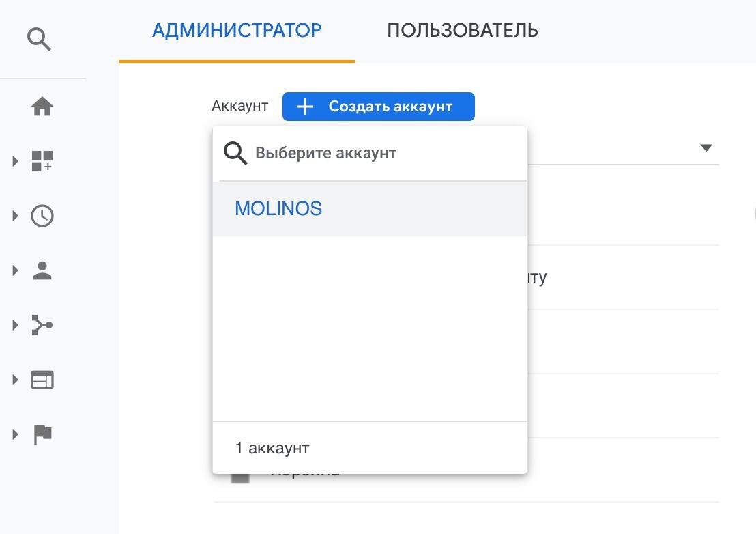The image size is (756, 534).
Task: Click the search magnifier inside the account picker
Action: click(x=235, y=153)
